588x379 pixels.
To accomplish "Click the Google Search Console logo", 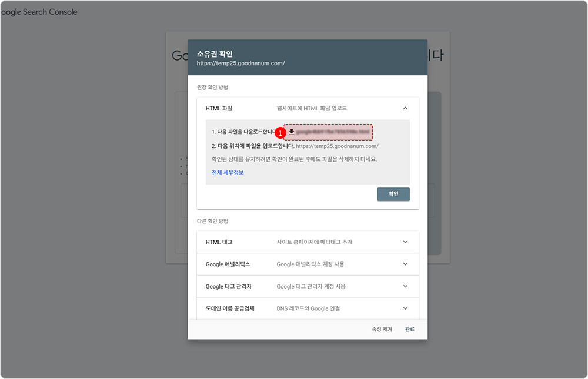I will [x=39, y=12].
